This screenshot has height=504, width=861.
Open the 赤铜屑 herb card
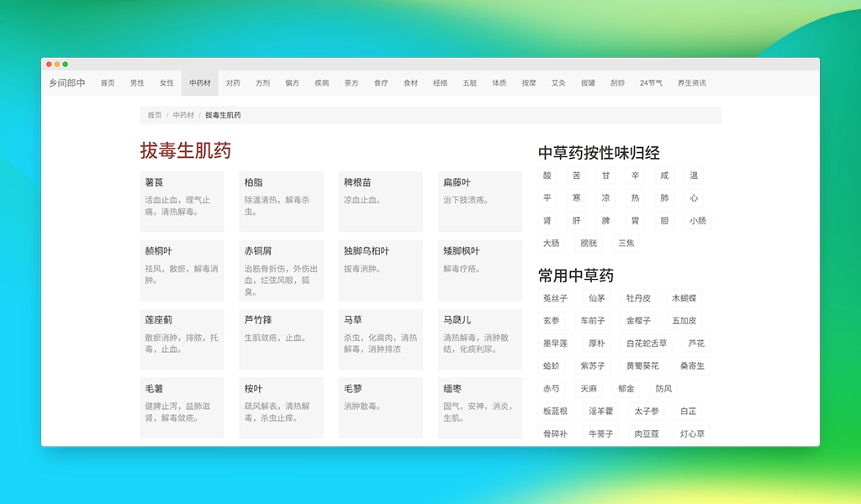coord(281,270)
